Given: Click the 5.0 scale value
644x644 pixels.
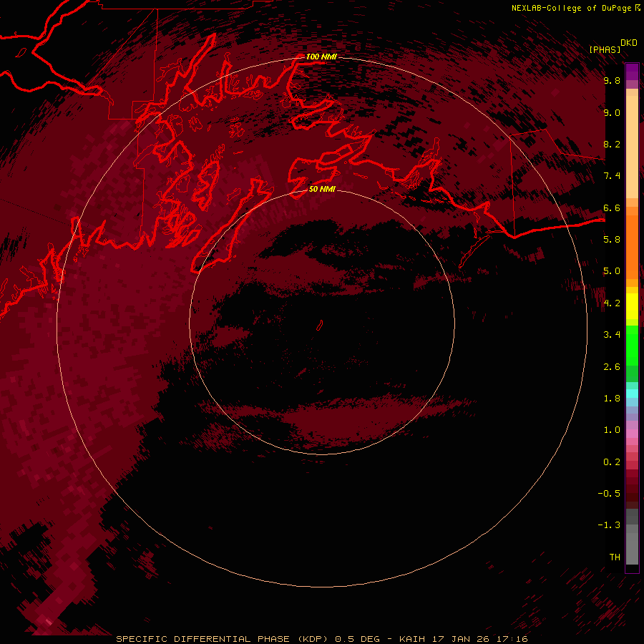Looking at the screenshot, I should 612,271.
